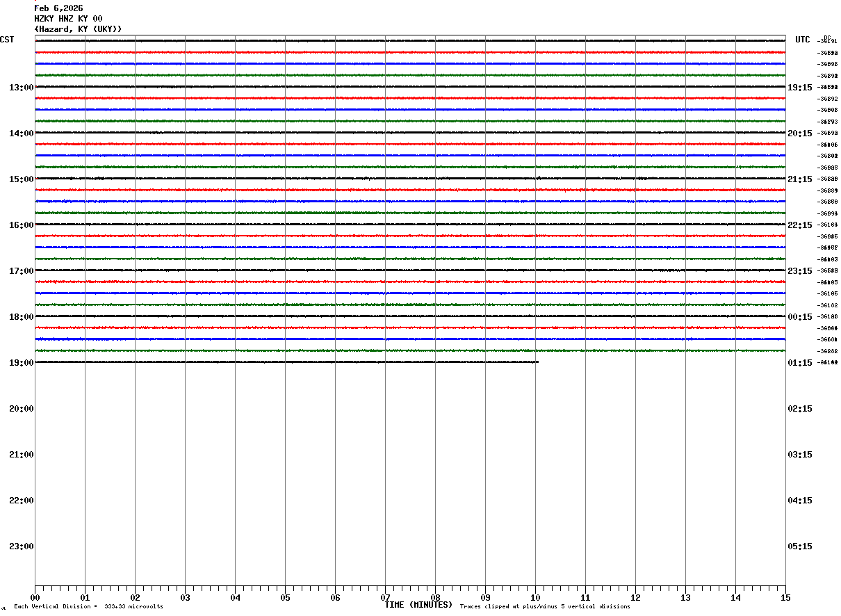Click the date text "Feb 6,2026"
Viewport: 841px width, 616px height.
click(59, 8)
